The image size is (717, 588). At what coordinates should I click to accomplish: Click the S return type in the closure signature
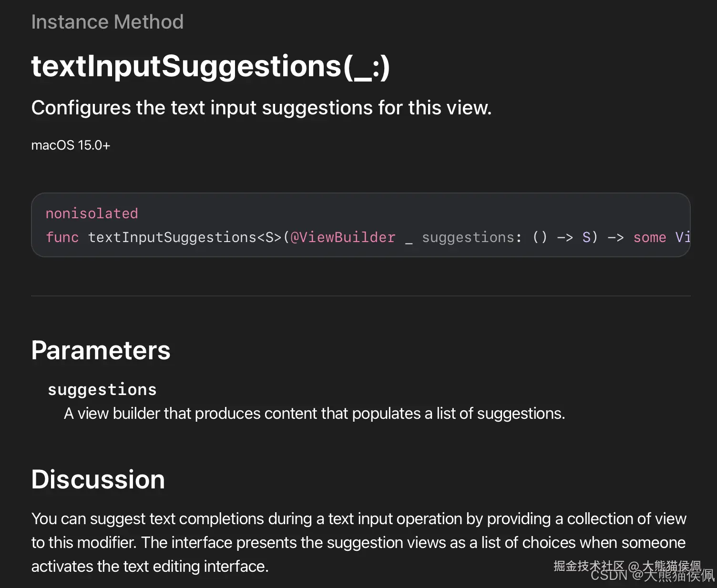(x=586, y=237)
